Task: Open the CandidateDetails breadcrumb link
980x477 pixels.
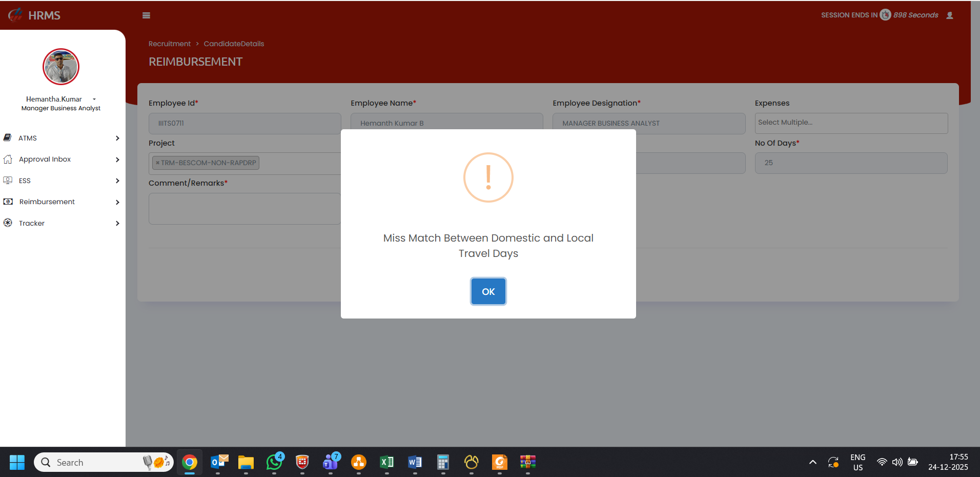Action: (234, 44)
